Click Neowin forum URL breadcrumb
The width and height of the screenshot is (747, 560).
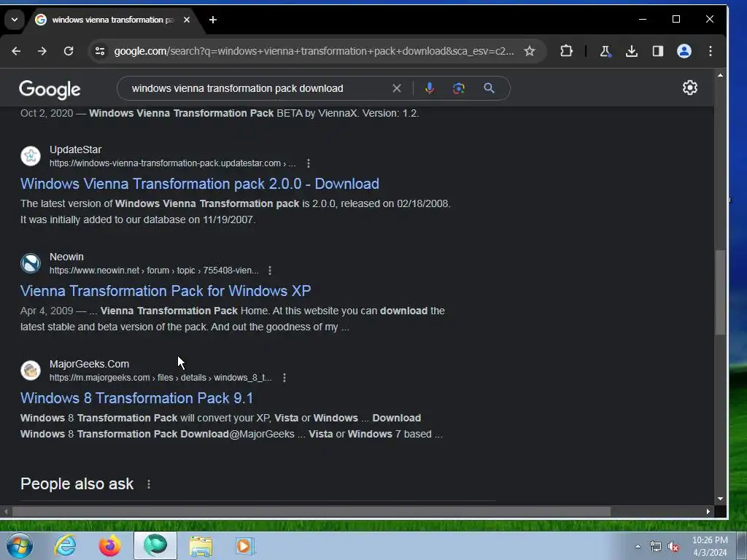[x=154, y=271]
